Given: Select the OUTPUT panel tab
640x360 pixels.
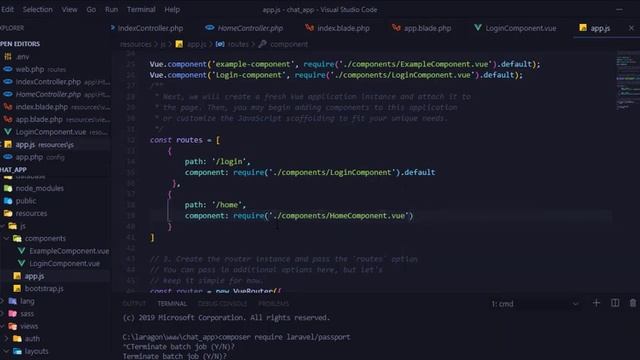Looking at the screenshot, I should point(134,304).
